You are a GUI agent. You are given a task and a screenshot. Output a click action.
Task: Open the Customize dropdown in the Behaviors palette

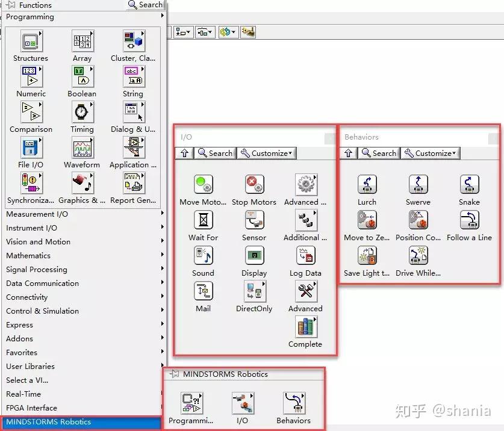(430, 153)
